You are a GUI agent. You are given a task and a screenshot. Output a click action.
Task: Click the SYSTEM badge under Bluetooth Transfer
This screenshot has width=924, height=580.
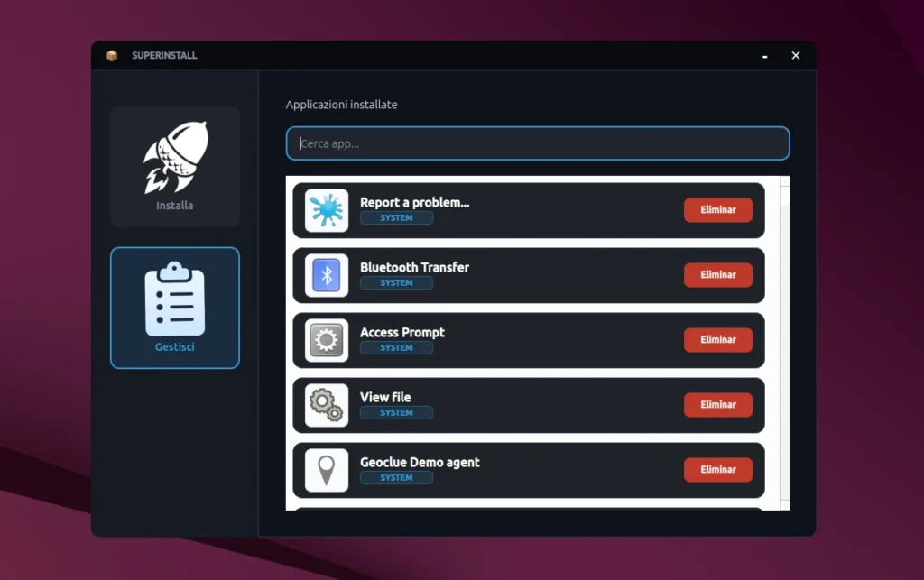click(x=397, y=282)
